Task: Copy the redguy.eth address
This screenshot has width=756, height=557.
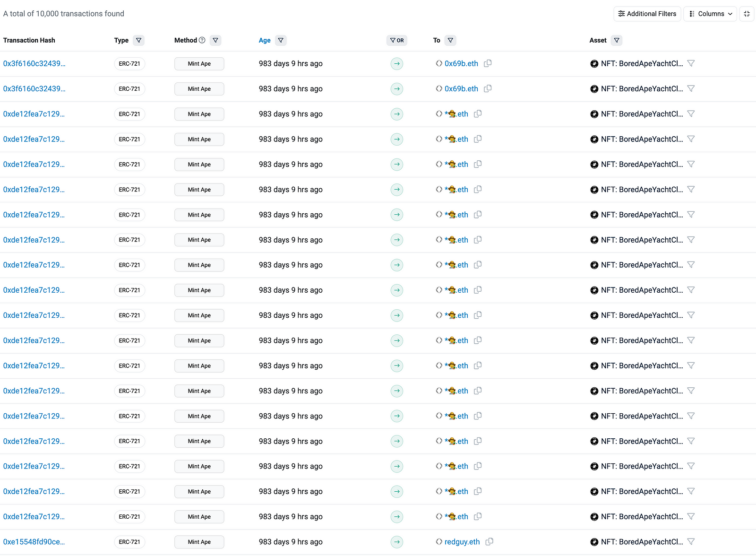Action: coord(490,542)
